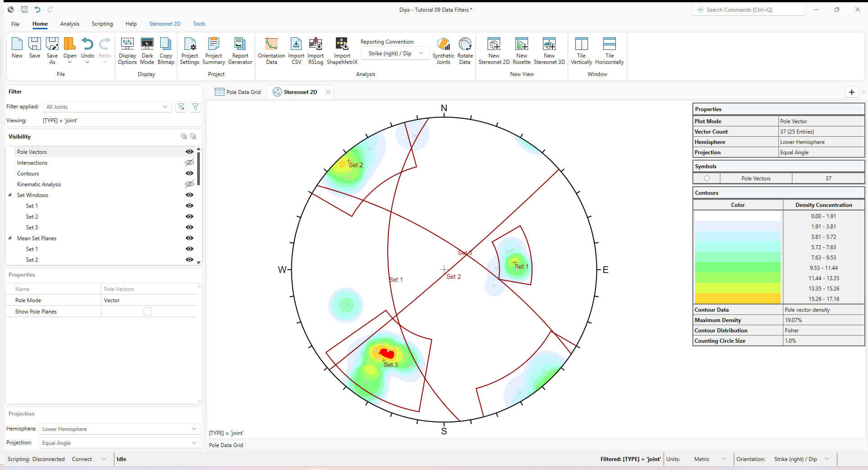Create a New Stereonet 3D view
Screen dimensions: 868x470
pos(549,49)
